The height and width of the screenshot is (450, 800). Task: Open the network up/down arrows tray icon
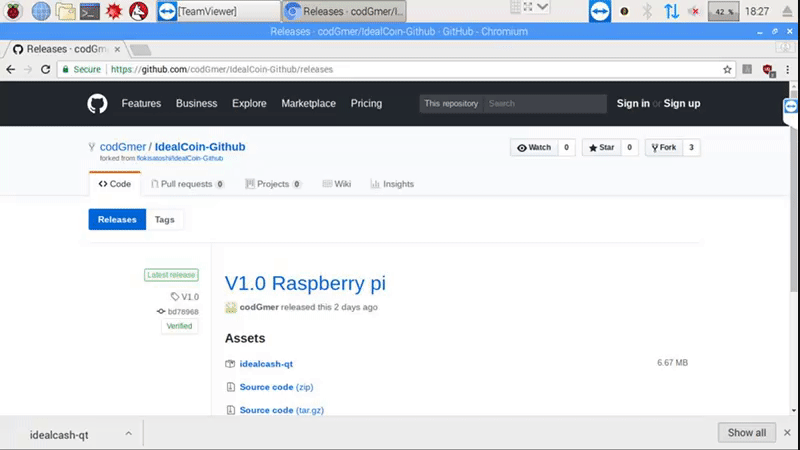click(x=671, y=11)
